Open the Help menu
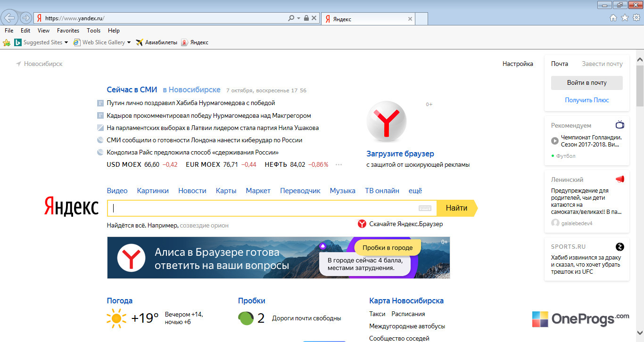This screenshot has width=644, height=342. coord(114,31)
